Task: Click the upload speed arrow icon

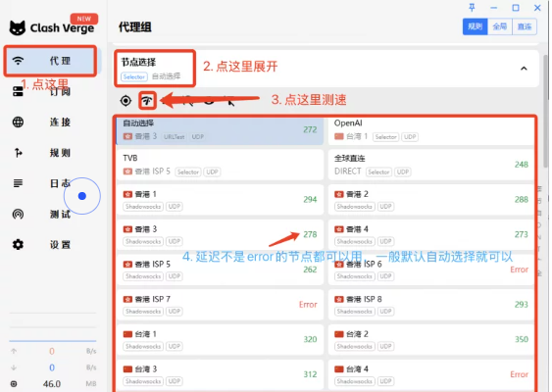Action: click(14, 351)
